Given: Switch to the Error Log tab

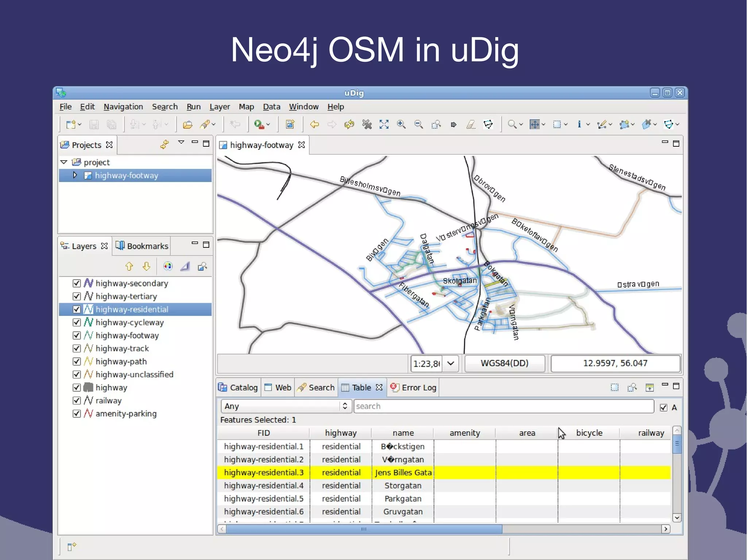Looking at the screenshot, I should tap(413, 387).
